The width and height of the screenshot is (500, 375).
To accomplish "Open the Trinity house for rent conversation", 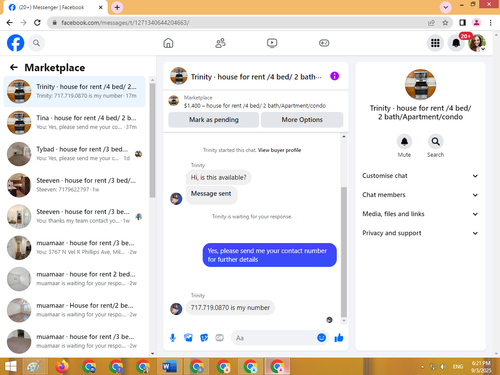I will tap(74, 91).
